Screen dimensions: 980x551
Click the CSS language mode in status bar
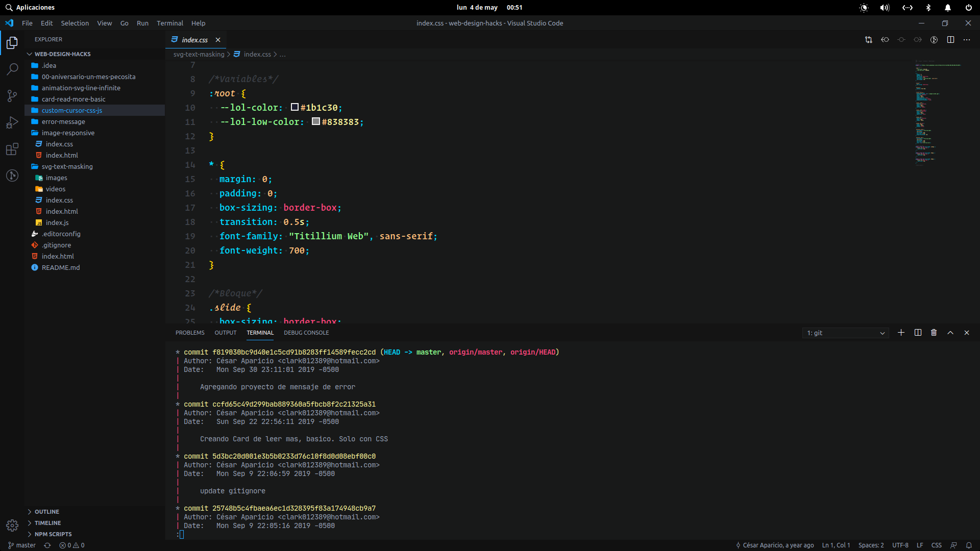coord(936,545)
